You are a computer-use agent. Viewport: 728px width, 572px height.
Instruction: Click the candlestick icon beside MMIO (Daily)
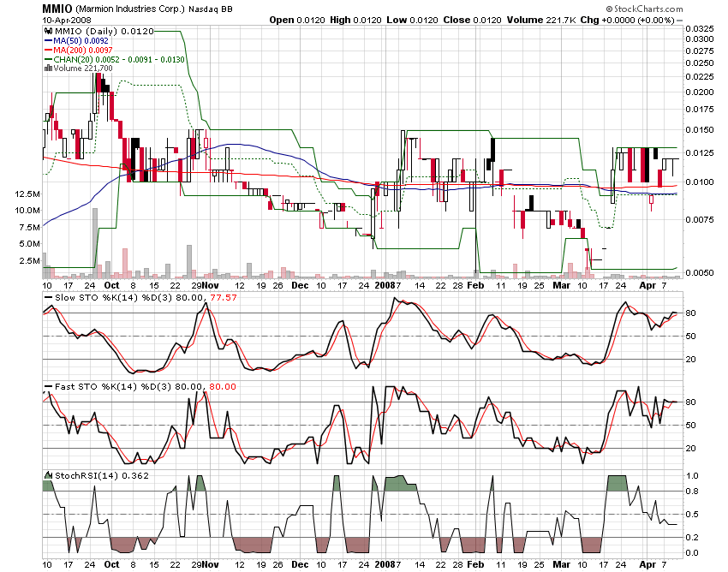coord(47,32)
